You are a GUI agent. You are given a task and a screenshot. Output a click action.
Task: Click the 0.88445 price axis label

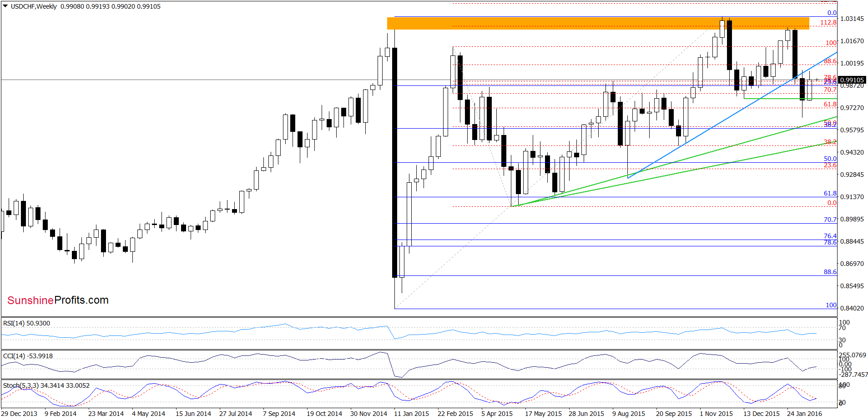coord(852,241)
